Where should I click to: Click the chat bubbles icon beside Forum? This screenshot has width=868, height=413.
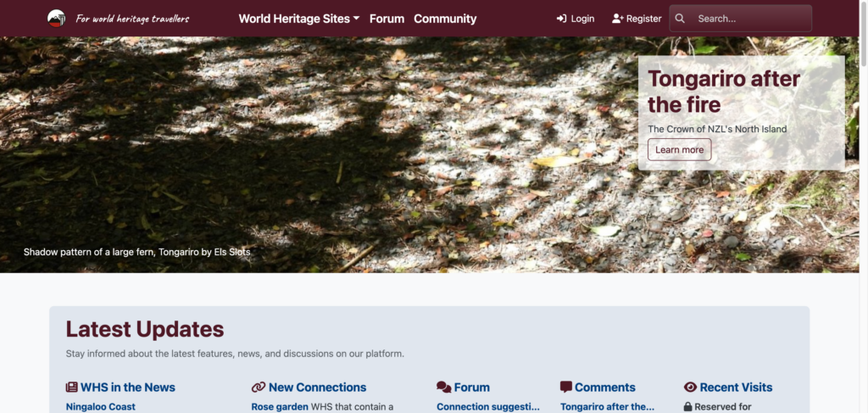point(443,388)
